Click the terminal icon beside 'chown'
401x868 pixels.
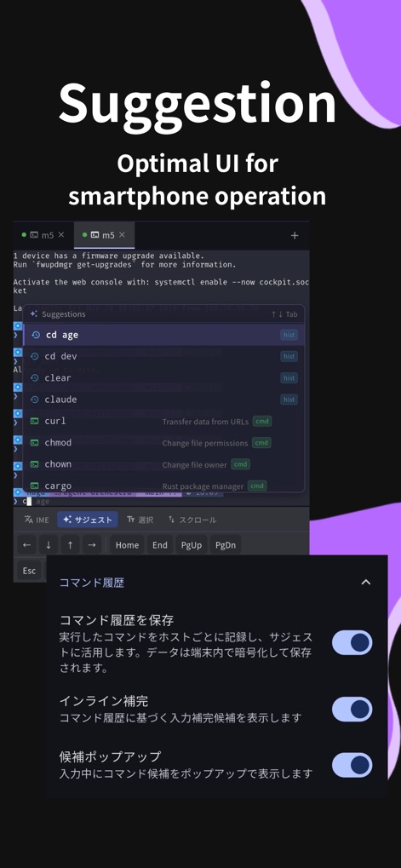pyautogui.click(x=34, y=464)
